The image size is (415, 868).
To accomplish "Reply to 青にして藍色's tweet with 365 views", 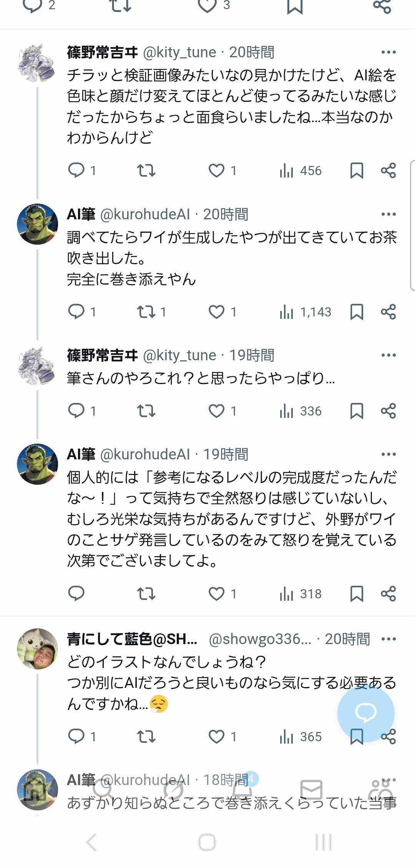I will (x=76, y=736).
